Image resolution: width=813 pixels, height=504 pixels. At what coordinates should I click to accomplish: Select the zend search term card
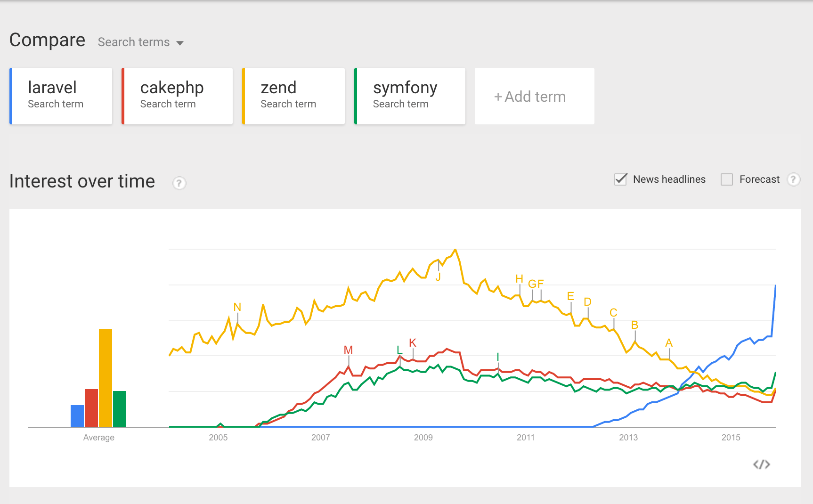[294, 96]
